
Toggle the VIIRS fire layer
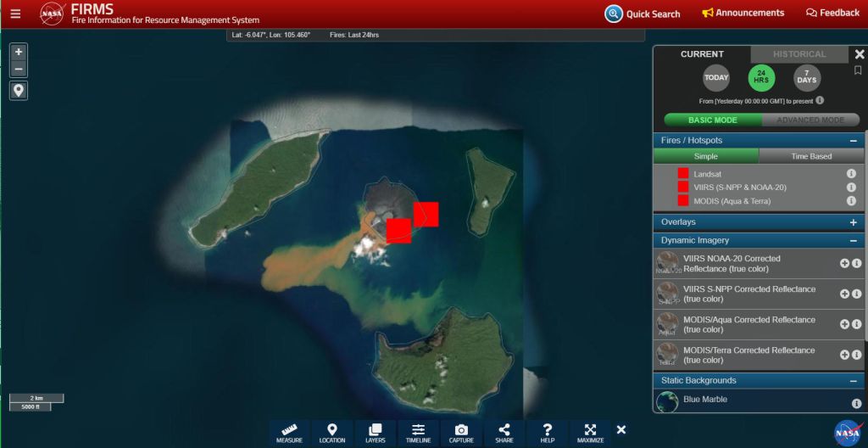682,187
